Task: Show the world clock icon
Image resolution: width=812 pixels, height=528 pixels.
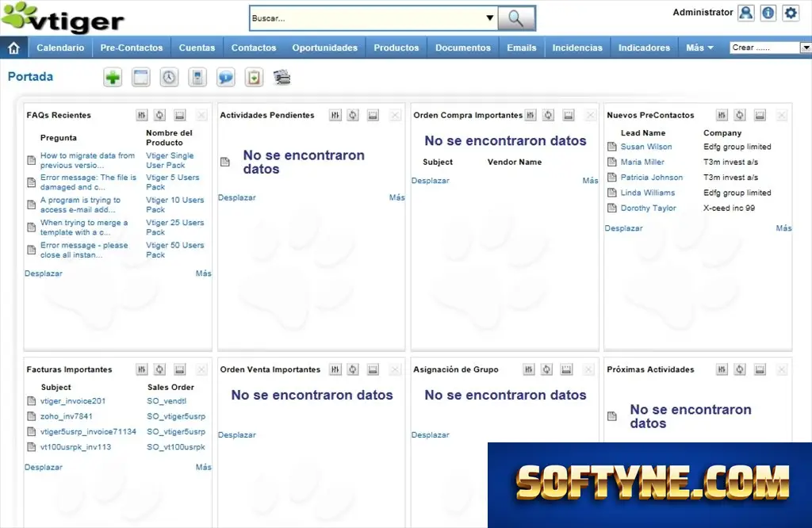Action: pyautogui.click(x=169, y=78)
